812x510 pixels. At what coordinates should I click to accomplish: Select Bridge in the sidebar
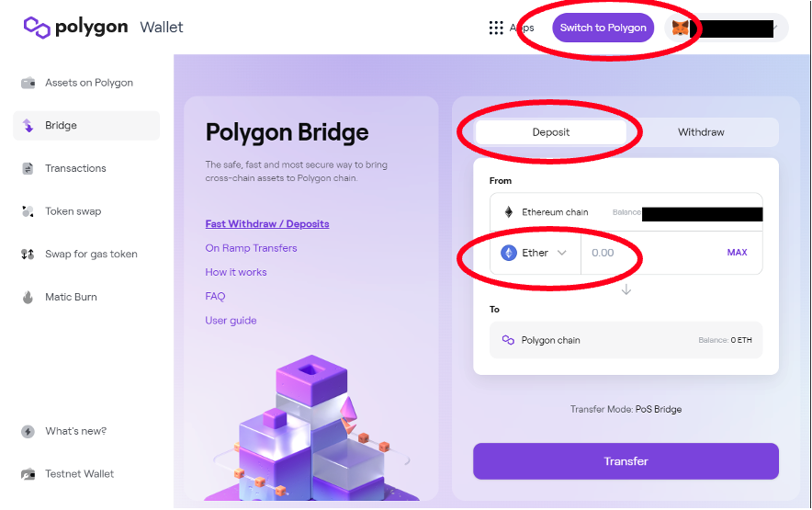[x=62, y=126]
